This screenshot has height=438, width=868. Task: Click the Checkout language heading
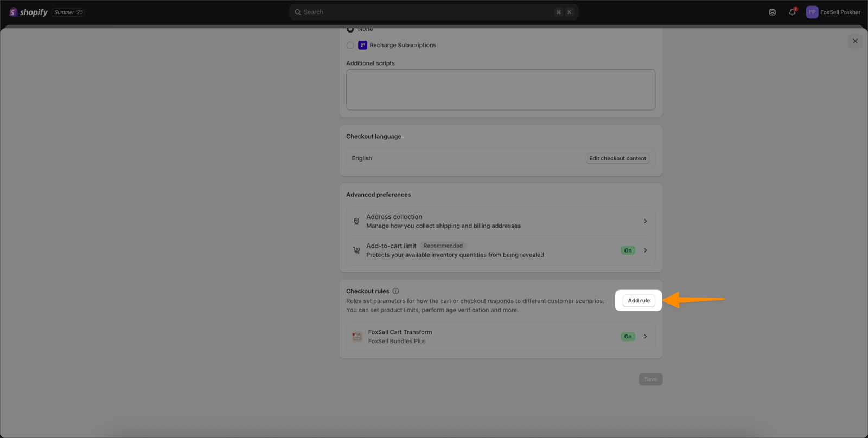373,137
